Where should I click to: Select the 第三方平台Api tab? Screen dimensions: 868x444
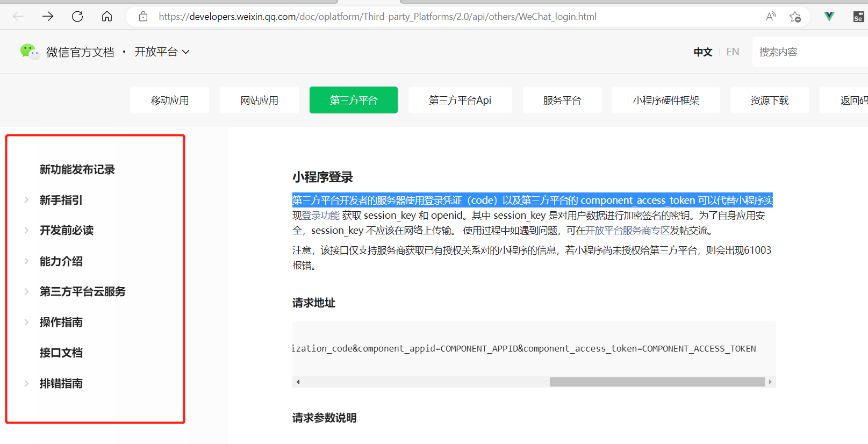coord(460,100)
